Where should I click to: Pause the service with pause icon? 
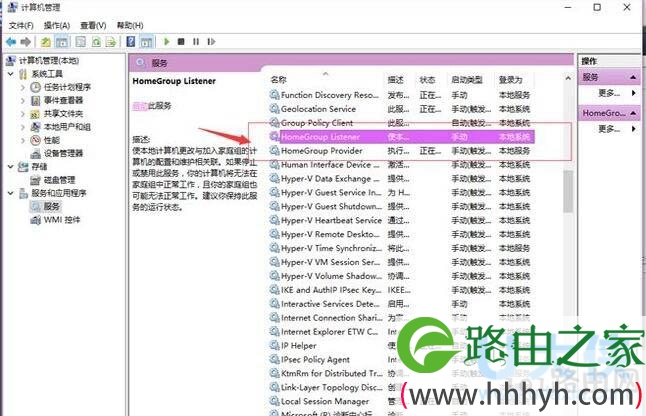click(196, 42)
